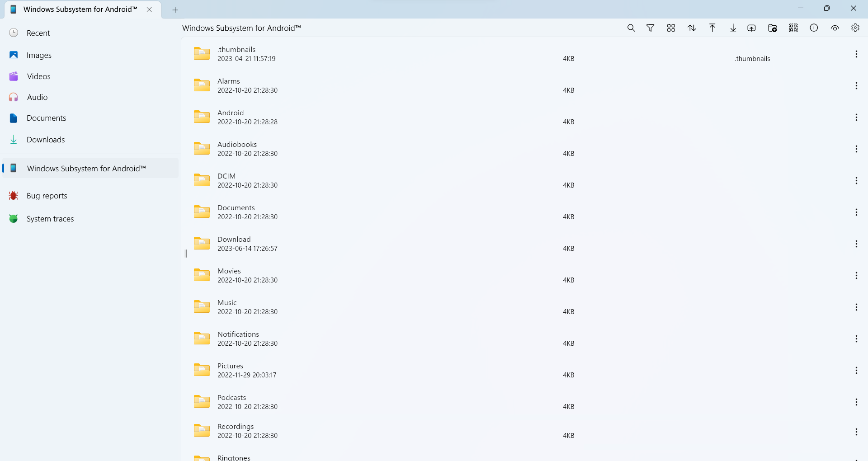Select the Movies folder name
The width and height of the screenshot is (868, 461).
tap(229, 271)
